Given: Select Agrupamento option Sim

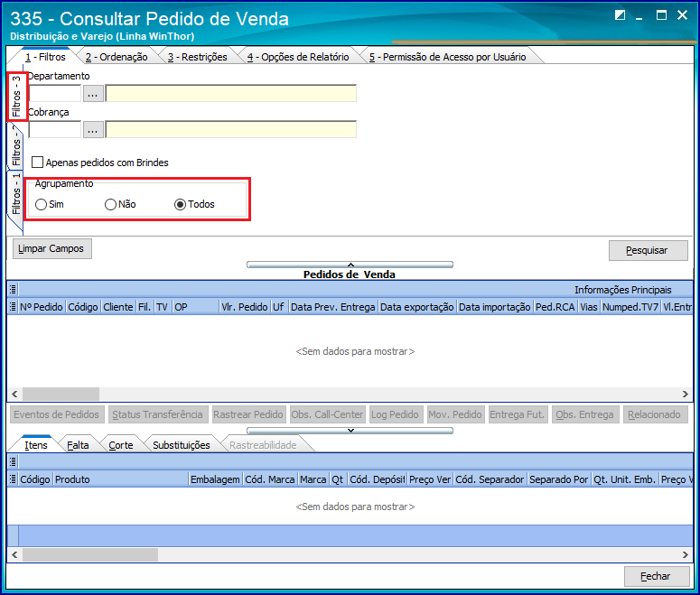Looking at the screenshot, I should [x=41, y=204].
